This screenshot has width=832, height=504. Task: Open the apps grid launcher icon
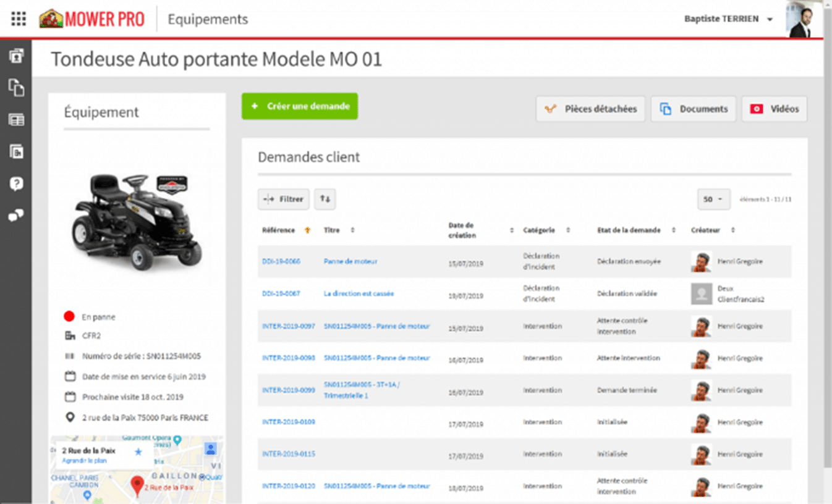point(19,19)
